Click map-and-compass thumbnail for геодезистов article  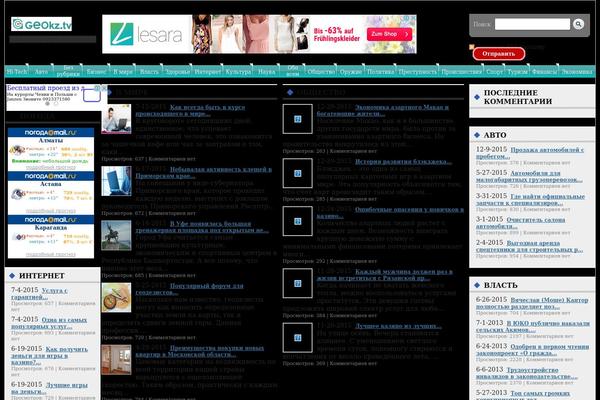(116, 297)
